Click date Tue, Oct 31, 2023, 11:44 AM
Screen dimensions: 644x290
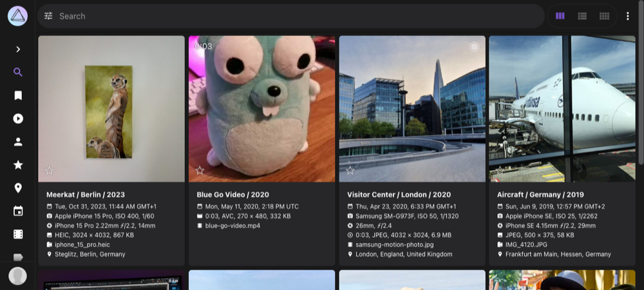[106, 207]
